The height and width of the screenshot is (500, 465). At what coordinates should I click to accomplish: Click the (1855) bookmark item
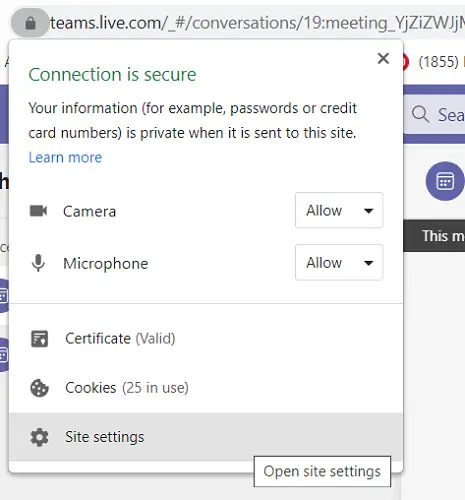point(438,62)
